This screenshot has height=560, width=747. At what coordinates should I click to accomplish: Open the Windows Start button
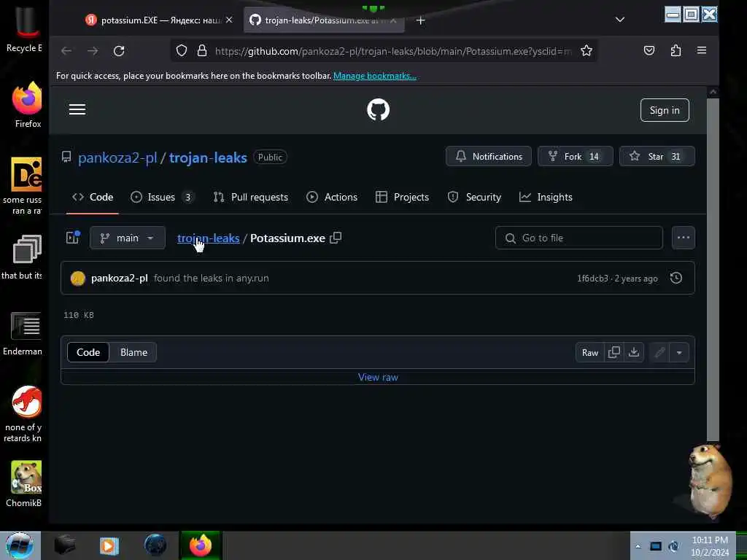click(x=19, y=545)
